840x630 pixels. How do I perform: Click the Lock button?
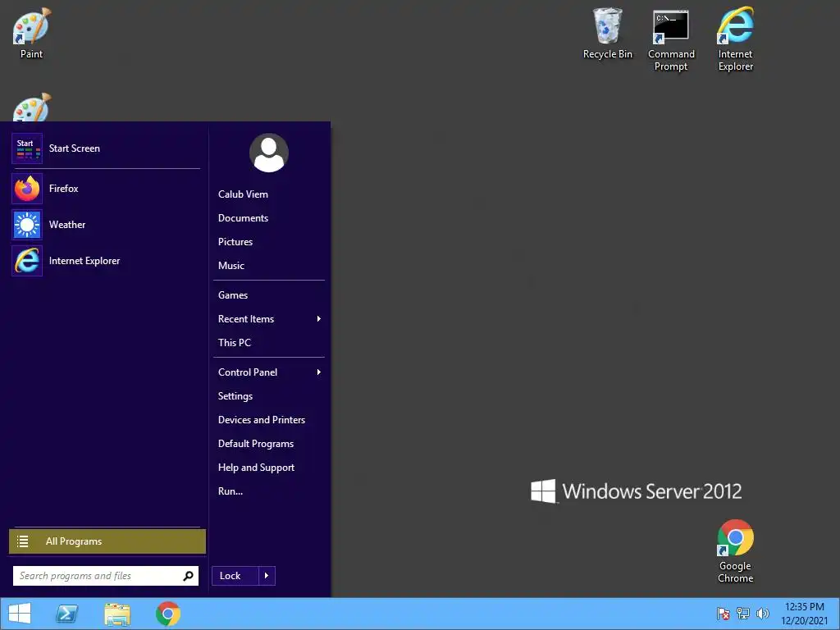click(x=235, y=576)
